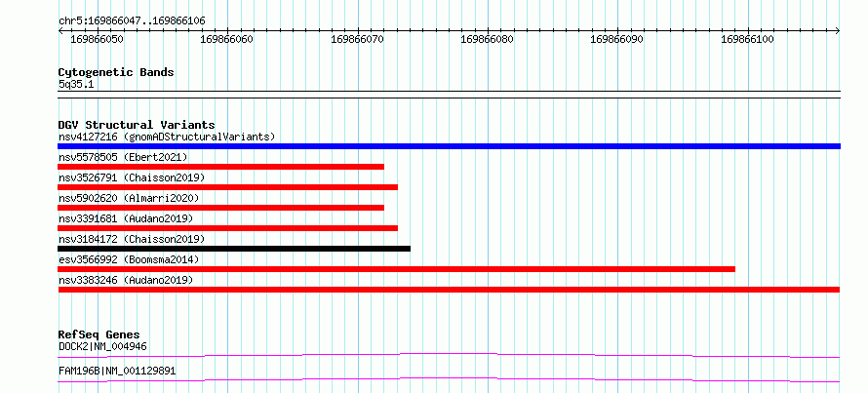Click the left arrow of the ruler
The width and height of the screenshot is (868, 393).
pos(60,30)
